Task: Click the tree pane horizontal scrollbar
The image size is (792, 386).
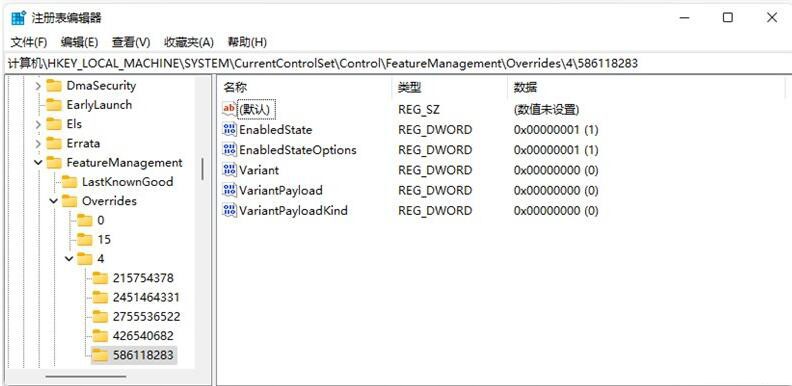Action: coord(86,376)
